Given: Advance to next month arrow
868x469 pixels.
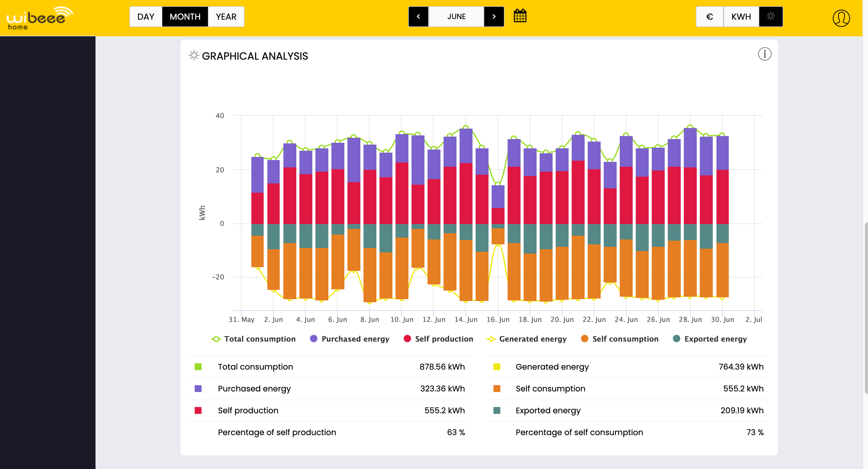Looking at the screenshot, I should [x=494, y=17].
